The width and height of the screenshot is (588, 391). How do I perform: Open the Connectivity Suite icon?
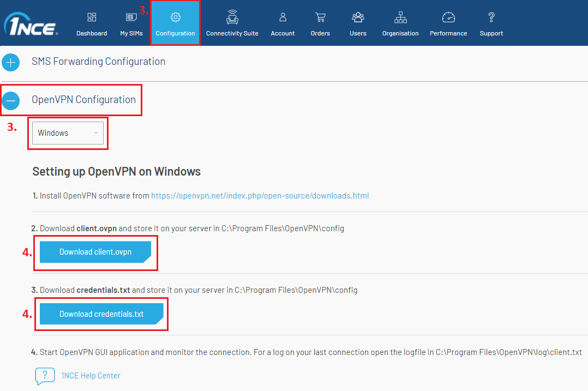click(x=232, y=17)
